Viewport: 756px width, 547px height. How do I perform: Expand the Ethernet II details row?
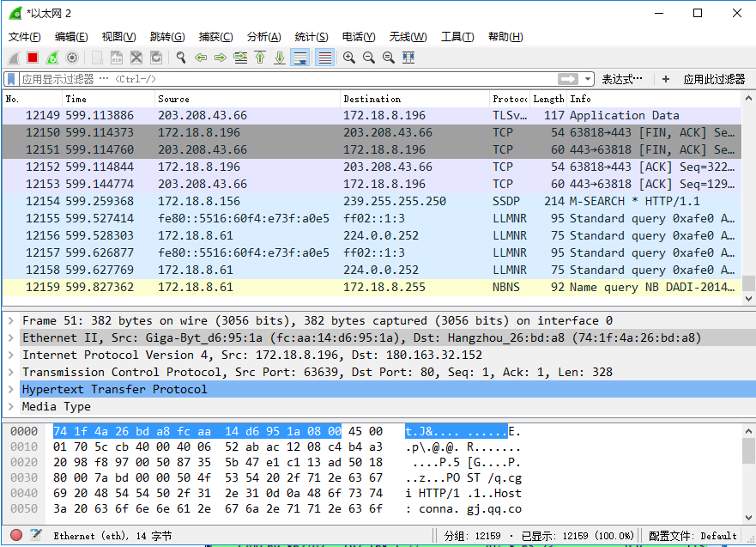coord(10,338)
